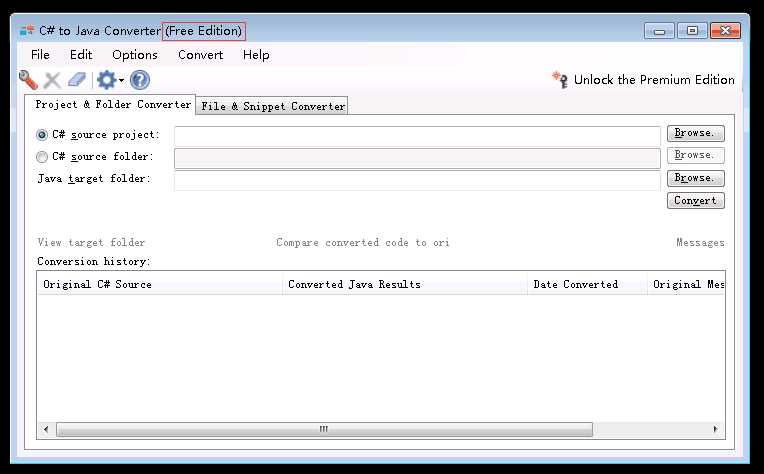Switch to File & Snippet Converter tab

pos(272,106)
